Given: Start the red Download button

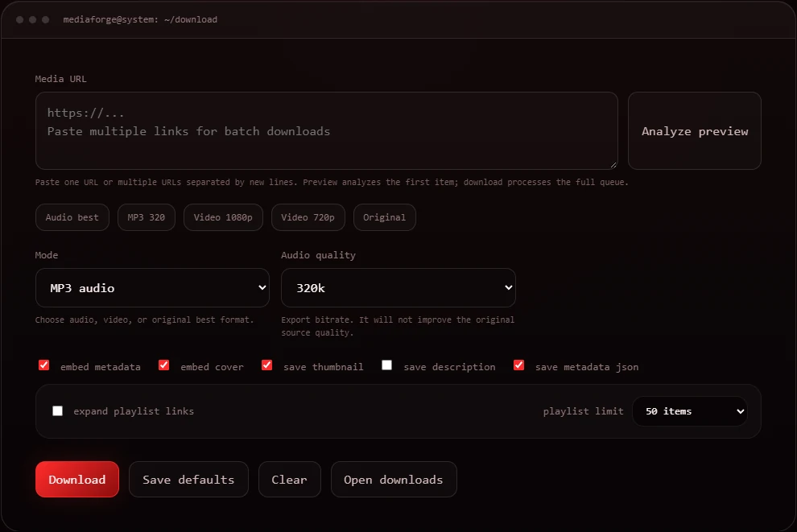Looking at the screenshot, I should click(77, 479).
